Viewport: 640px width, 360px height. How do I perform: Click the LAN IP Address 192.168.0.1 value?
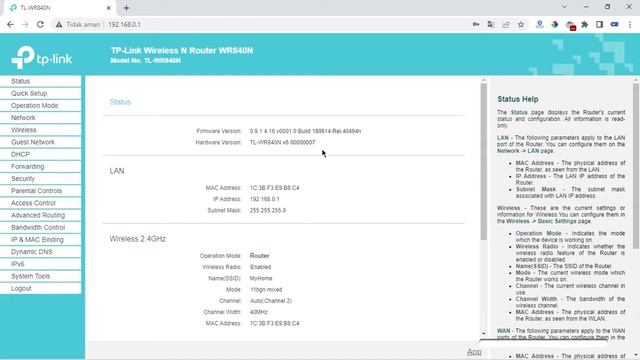(x=265, y=199)
